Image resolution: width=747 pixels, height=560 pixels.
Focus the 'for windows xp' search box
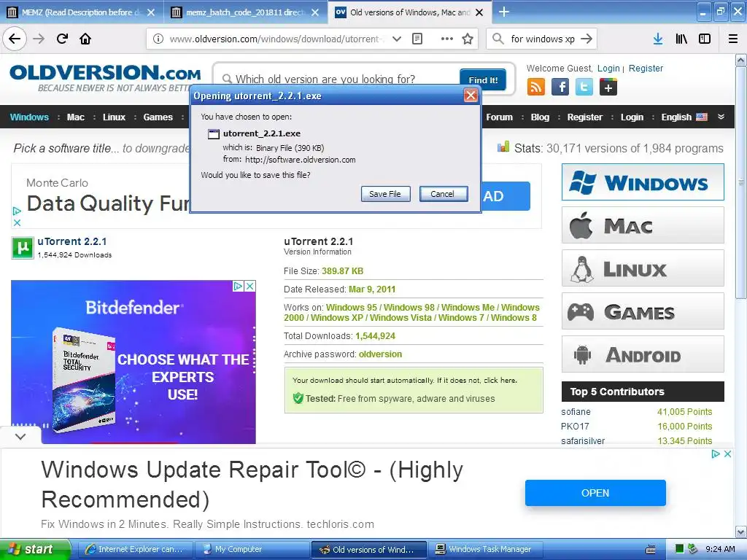tap(543, 39)
